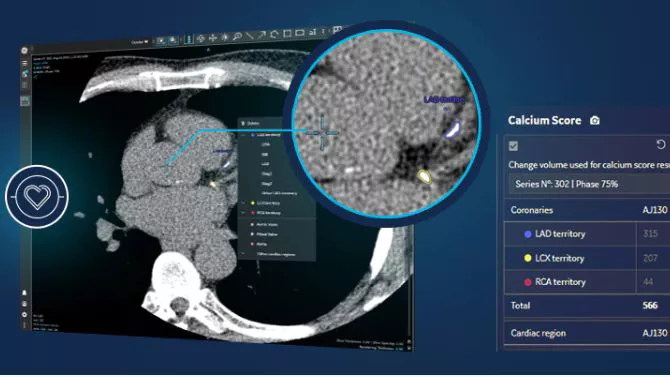Select Aortic Valve in the context menu
This screenshot has height=377, width=670.
267,224
